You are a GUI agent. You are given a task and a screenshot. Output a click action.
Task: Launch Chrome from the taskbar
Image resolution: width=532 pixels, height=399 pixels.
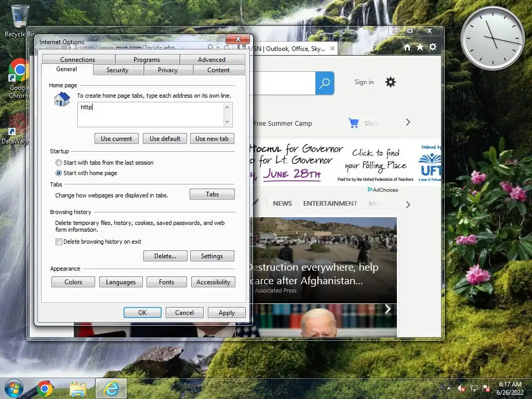tap(45, 389)
